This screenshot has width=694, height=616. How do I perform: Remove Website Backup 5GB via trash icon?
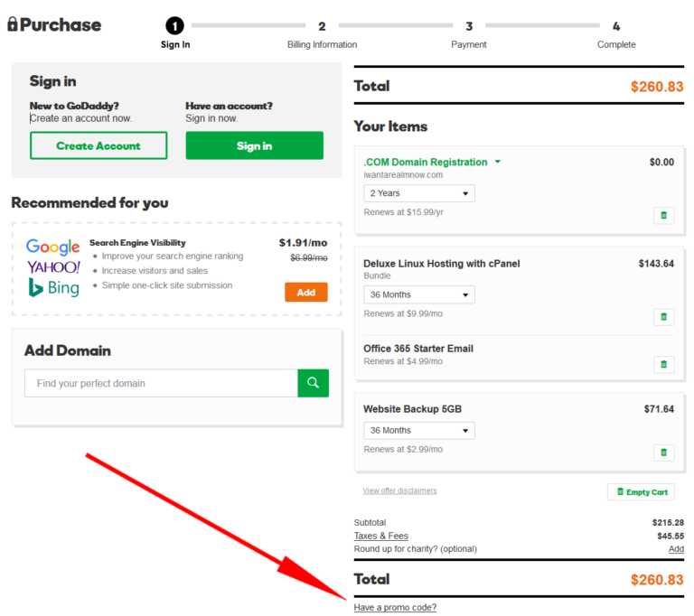pyautogui.click(x=663, y=453)
